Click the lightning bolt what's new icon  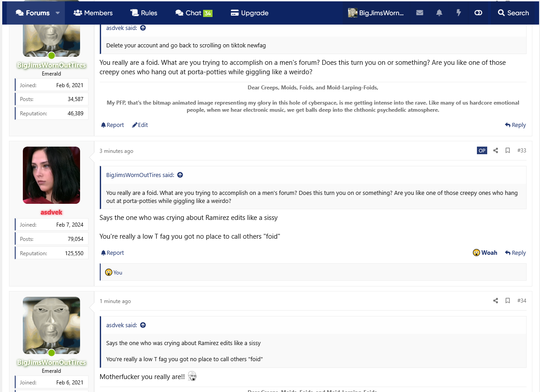coord(459,13)
